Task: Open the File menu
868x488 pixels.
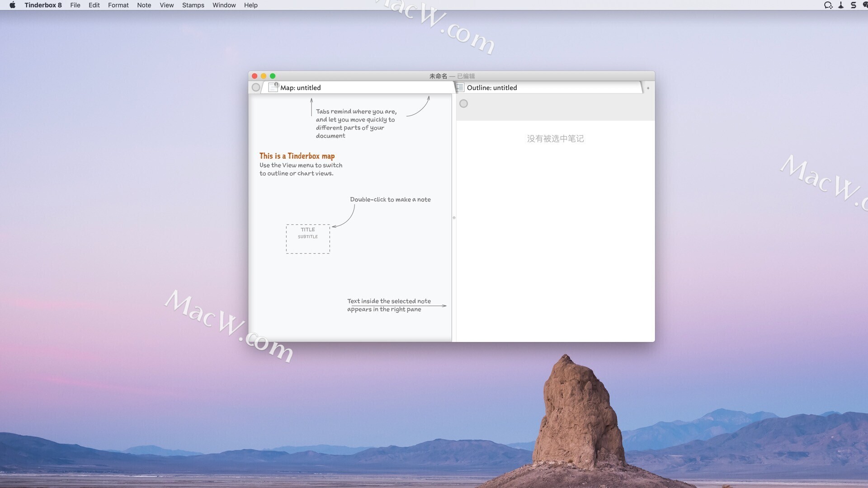Action: point(75,5)
